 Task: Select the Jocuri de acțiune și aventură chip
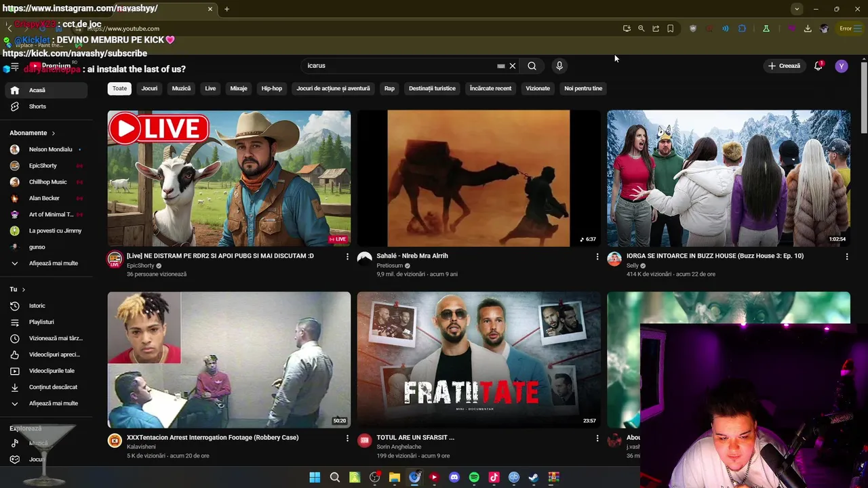333,88
